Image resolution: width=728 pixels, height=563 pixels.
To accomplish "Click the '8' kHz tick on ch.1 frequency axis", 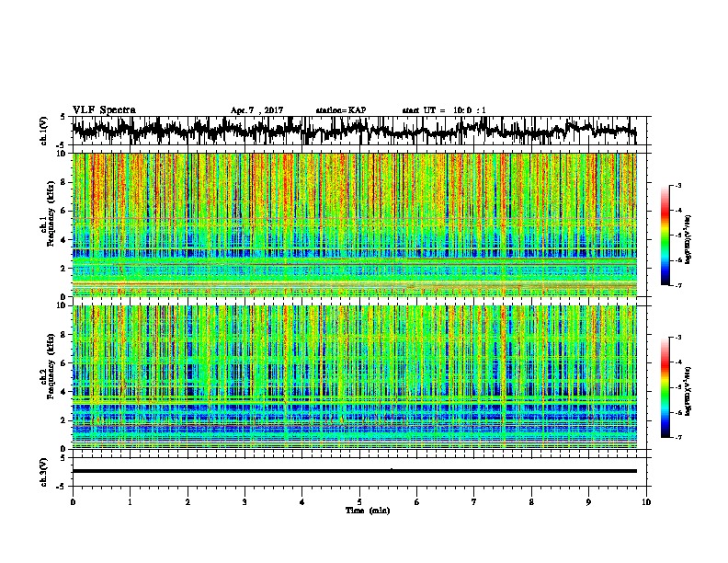I will click(x=64, y=182).
